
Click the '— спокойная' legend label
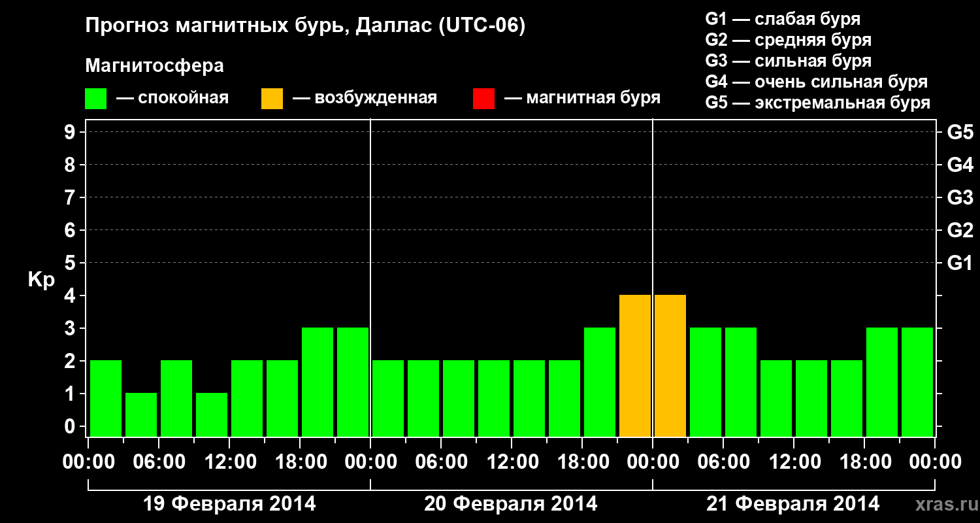[172, 99]
